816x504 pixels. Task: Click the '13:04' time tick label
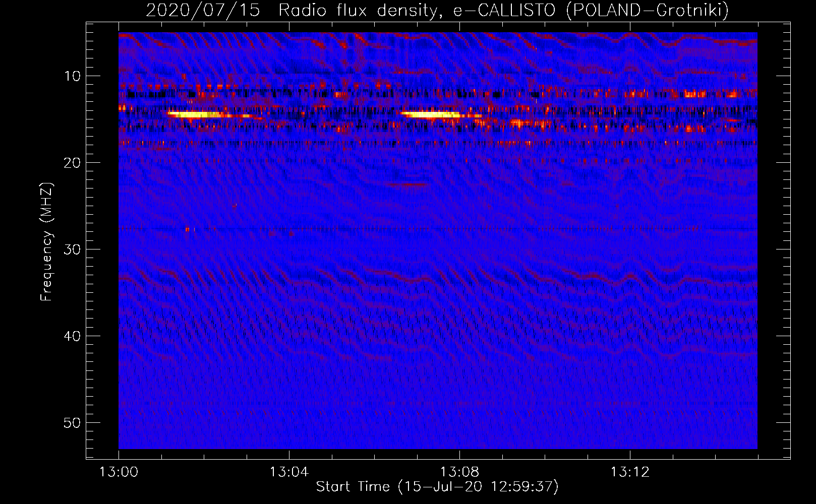pyautogui.click(x=289, y=472)
